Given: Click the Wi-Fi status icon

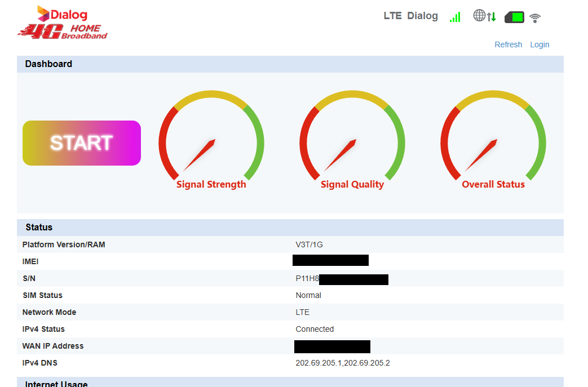Looking at the screenshot, I should pos(535,17).
